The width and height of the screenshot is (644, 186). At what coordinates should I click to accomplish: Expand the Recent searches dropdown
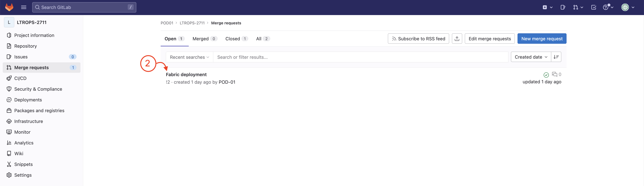pyautogui.click(x=189, y=57)
